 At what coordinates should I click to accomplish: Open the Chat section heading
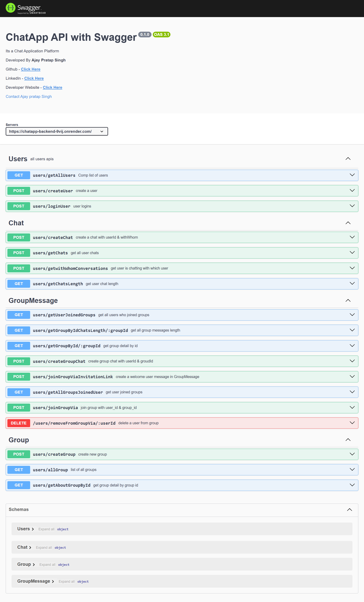click(16, 223)
